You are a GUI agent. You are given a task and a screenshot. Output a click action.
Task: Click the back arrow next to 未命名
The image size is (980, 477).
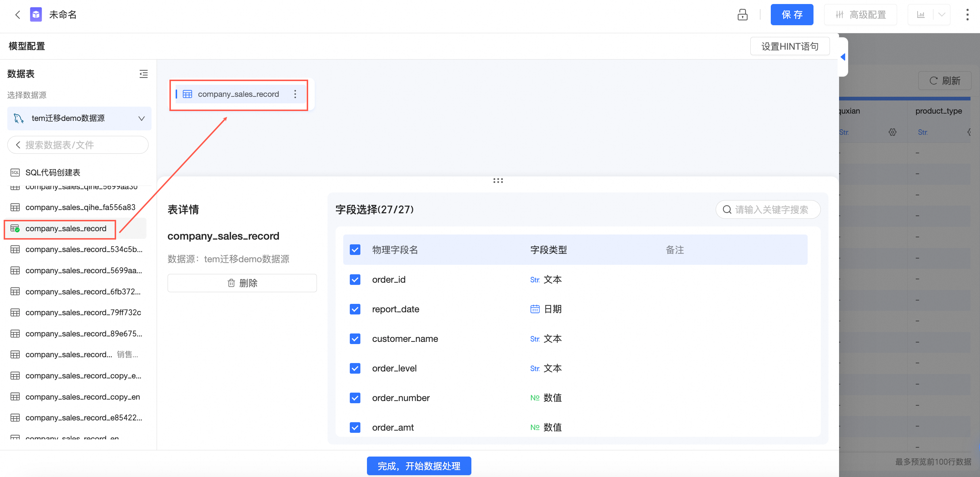pos(18,15)
